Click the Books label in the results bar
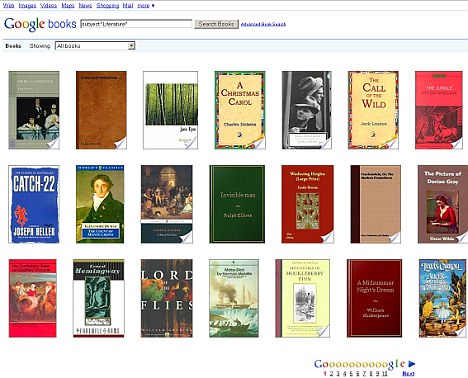This screenshot has width=468, height=378. coord(13,46)
